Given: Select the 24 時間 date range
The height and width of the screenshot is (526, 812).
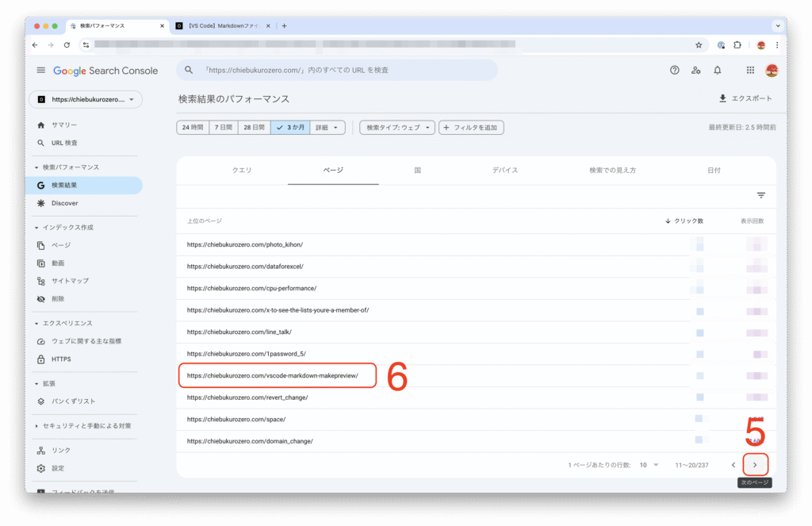Looking at the screenshot, I should click(193, 128).
